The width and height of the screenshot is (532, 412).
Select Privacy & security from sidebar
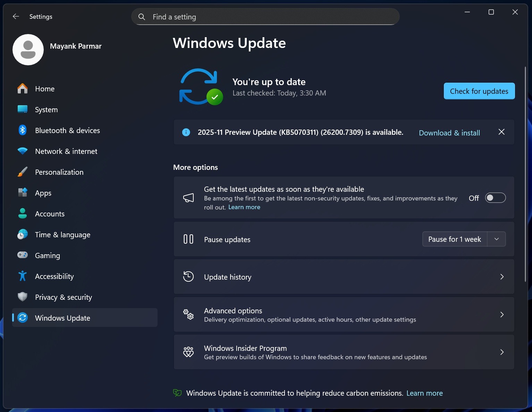(63, 297)
